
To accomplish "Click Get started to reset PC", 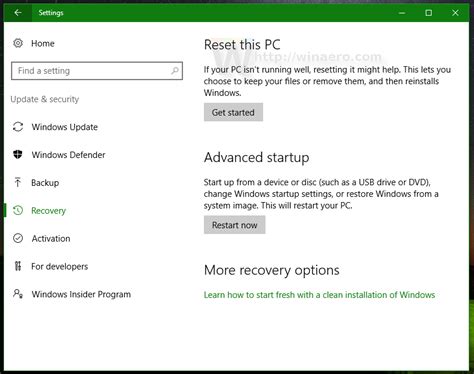I will click(x=233, y=112).
